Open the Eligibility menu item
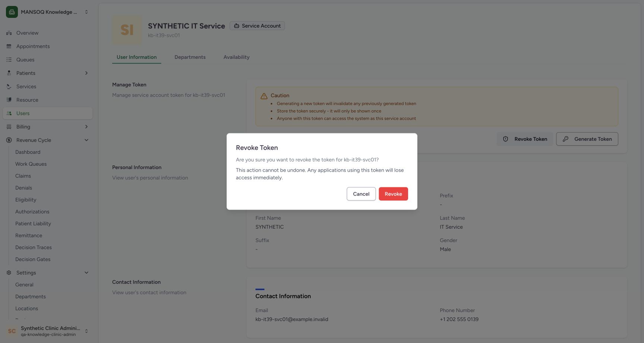 click(x=26, y=200)
